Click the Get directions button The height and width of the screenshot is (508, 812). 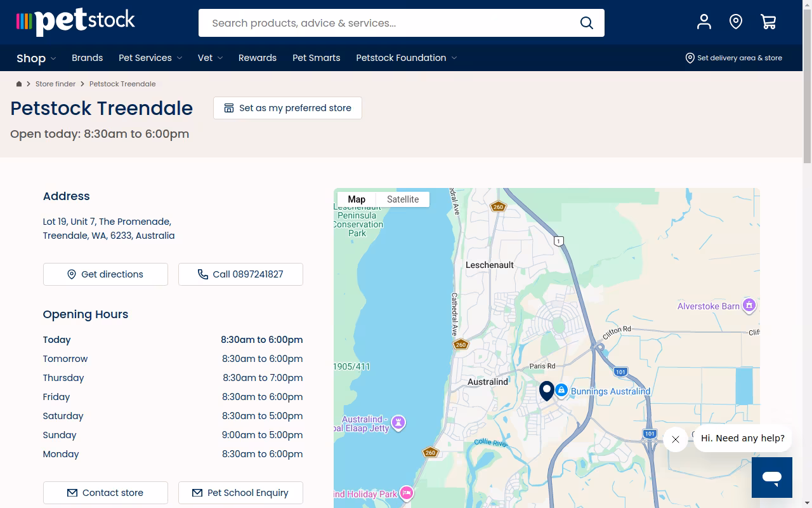pyautogui.click(x=105, y=274)
